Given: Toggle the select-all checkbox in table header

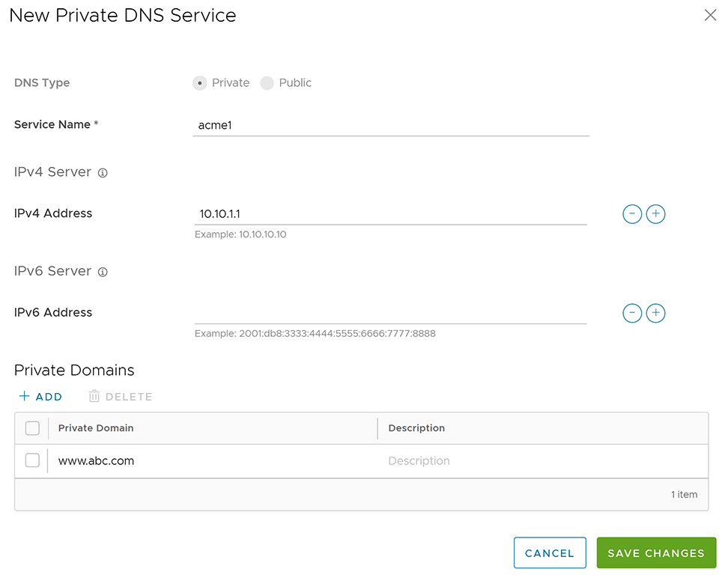Looking at the screenshot, I should 32,428.
